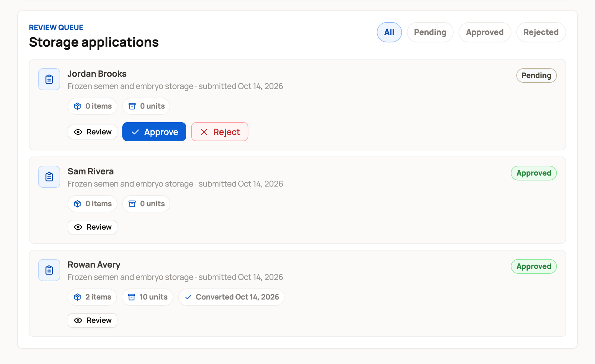595x364 pixels.
Task: Click the REVIEW QUEUE label
Action: point(56,27)
